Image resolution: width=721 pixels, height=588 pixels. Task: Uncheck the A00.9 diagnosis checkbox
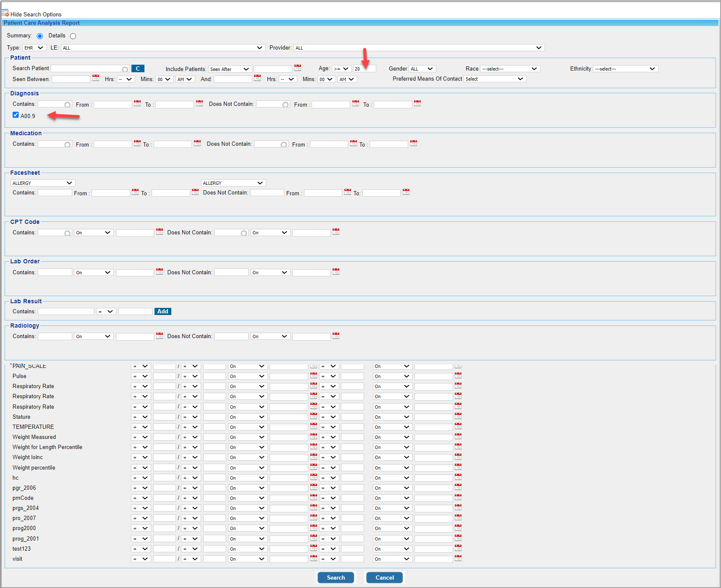pyautogui.click(x=16, y=115)
